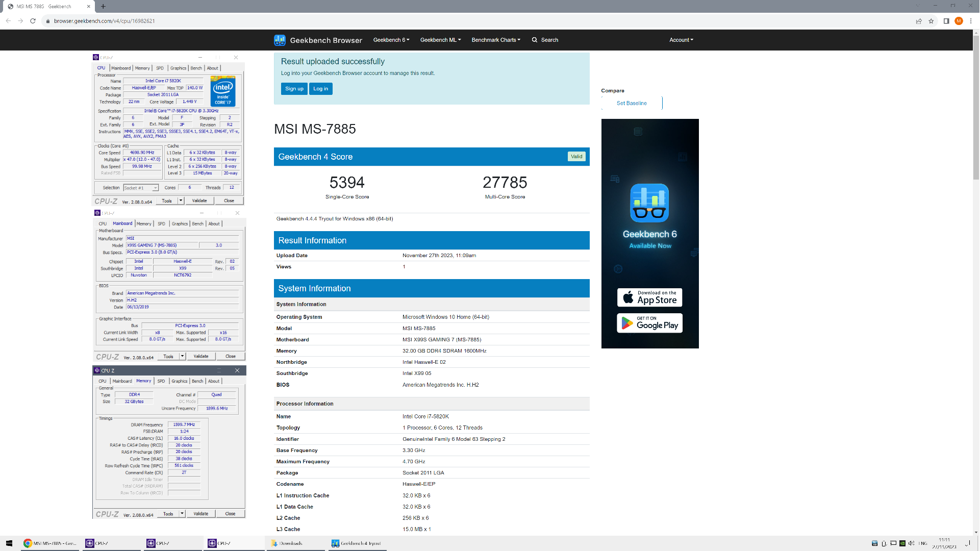Click the multi-core score 27785

coord(505,183)
